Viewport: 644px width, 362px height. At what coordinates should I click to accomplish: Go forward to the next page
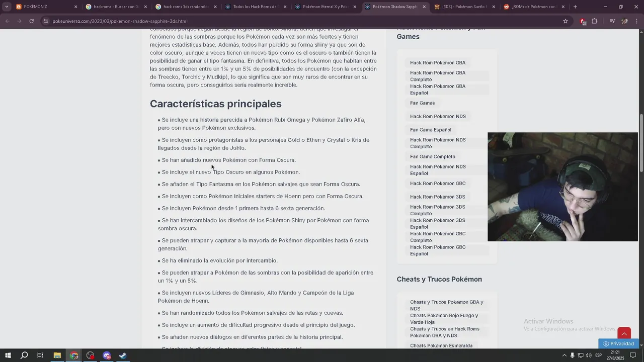19,21
